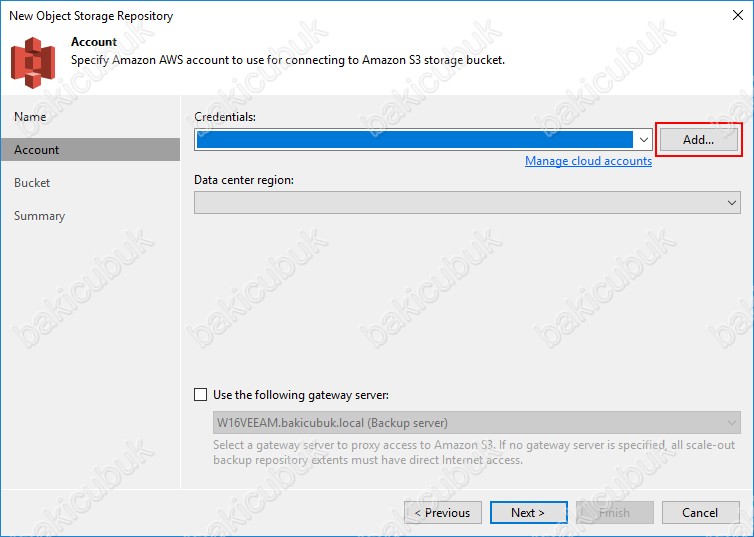Screen dimensions: 754x537
Task: Click the bold 'Account' header title
Action: pos(94,42)
